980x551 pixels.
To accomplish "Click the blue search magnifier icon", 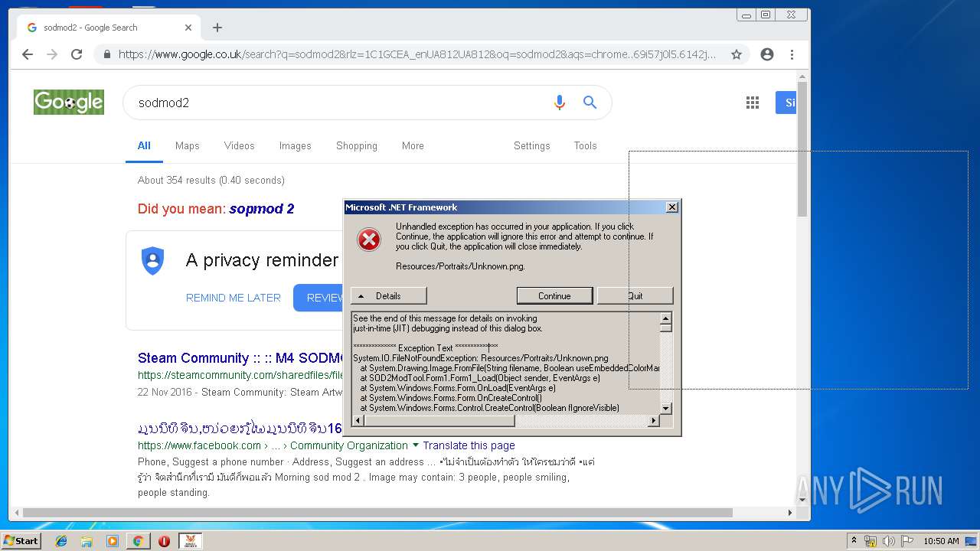I will pos(590,103).
